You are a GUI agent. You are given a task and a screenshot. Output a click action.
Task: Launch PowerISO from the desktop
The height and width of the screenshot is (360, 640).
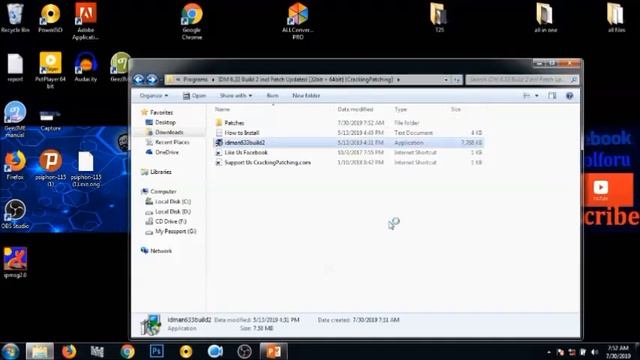click(50, 18)
